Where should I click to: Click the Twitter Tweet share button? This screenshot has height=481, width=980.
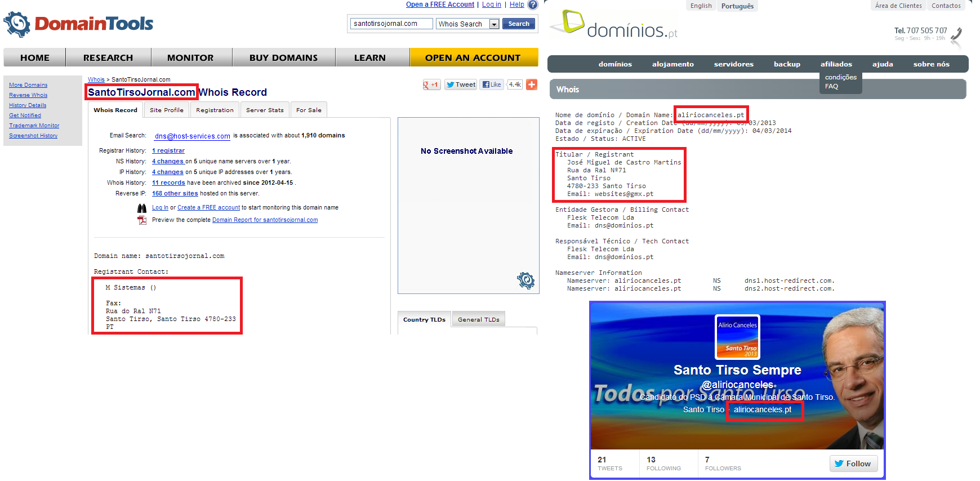pos(461,84)
